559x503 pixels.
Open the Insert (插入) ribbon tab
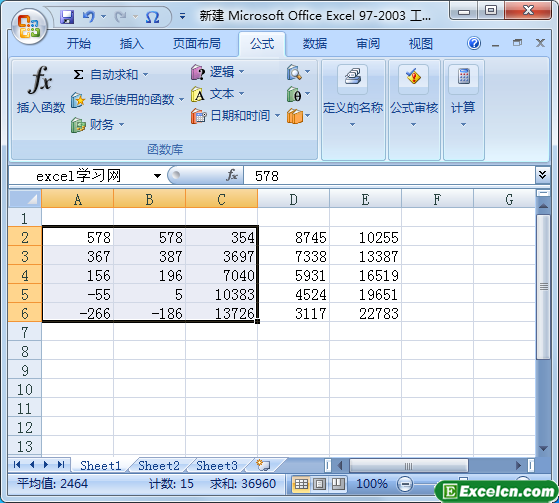(132, 44)
